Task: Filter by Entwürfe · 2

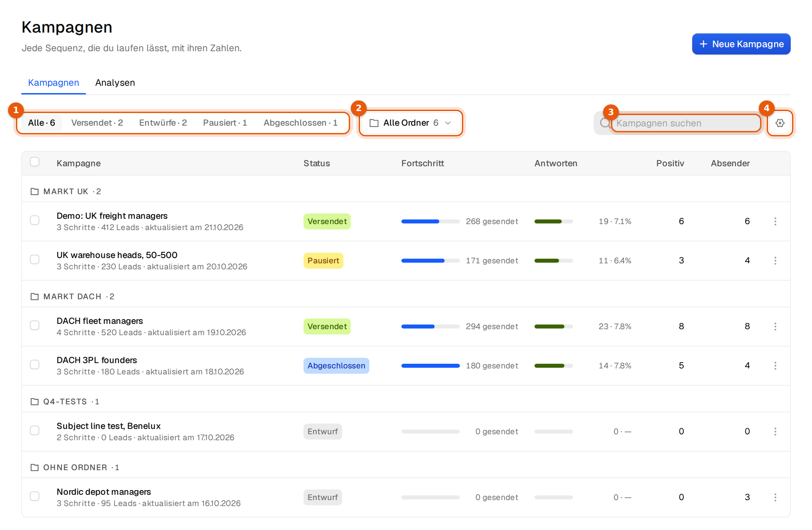Action: (163, 123)
